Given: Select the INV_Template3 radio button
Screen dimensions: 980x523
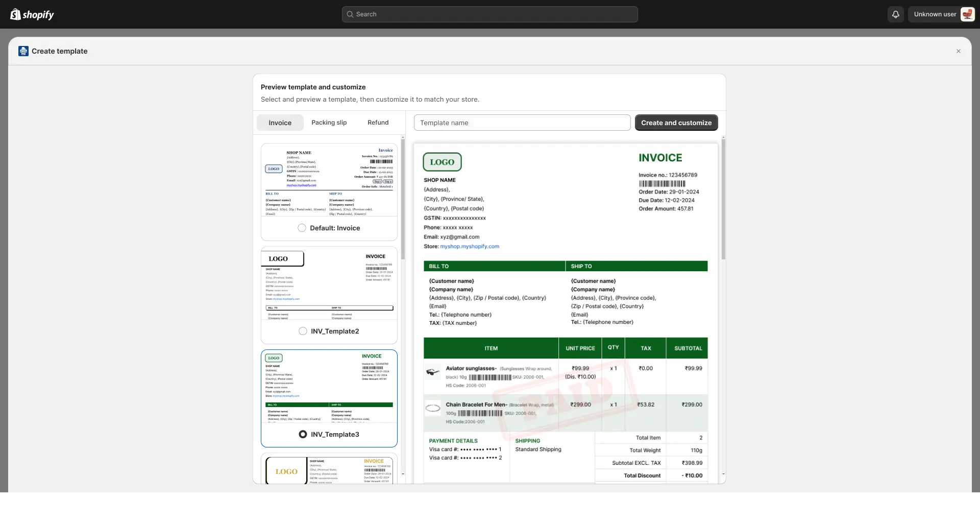Looking at the screenshot, I should pyautogui.click(x=303, y=434).
